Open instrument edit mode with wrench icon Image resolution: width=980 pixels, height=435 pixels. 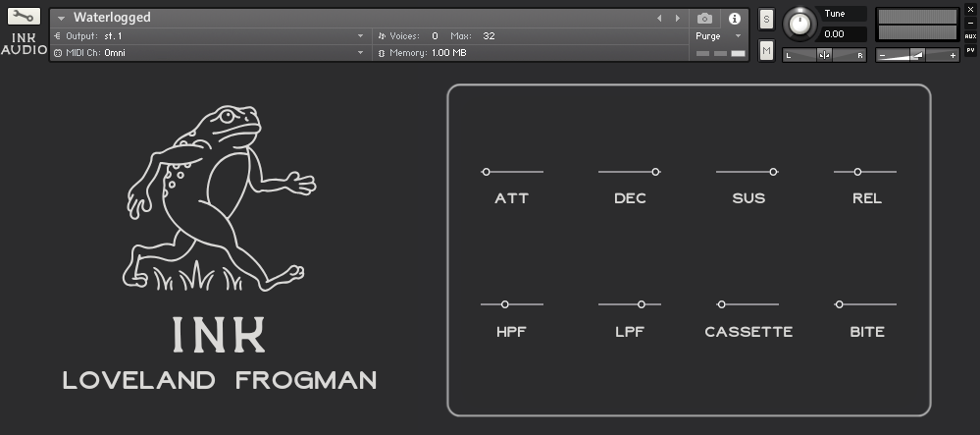(x=24, y=17)
